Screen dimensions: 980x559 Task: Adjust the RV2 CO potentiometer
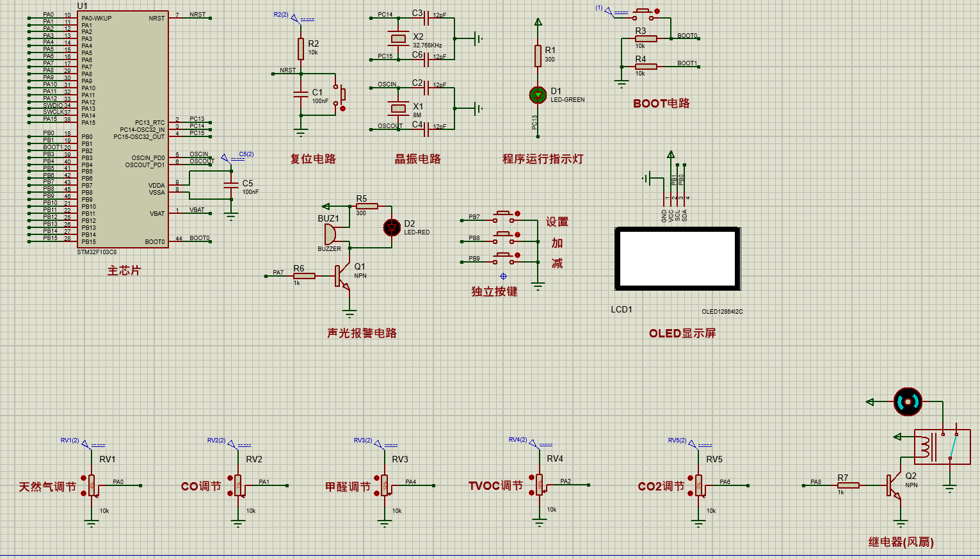tap(239, 485)
